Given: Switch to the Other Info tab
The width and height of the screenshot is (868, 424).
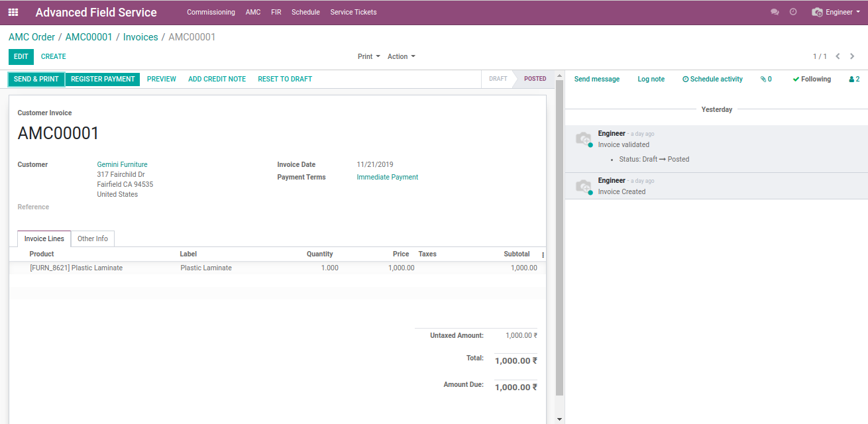Looking at the screenshot, I should click(93, 239).
